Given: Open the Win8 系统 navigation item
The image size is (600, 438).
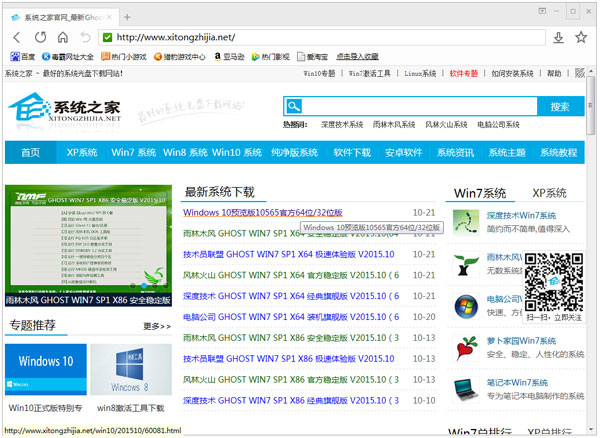Looking at the screenshot, I should pos(185,152).
